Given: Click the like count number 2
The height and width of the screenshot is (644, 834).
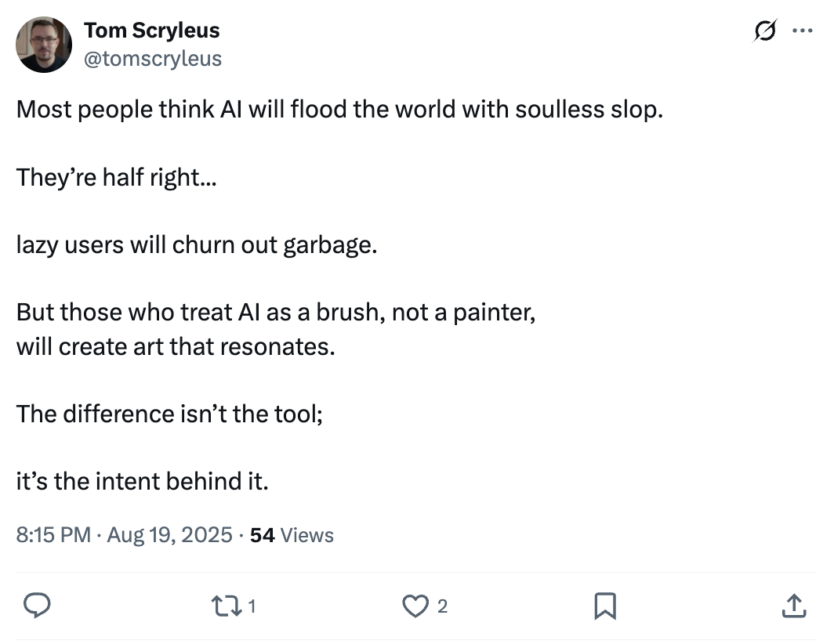Looking at the screenshot, I should point(443,606).
